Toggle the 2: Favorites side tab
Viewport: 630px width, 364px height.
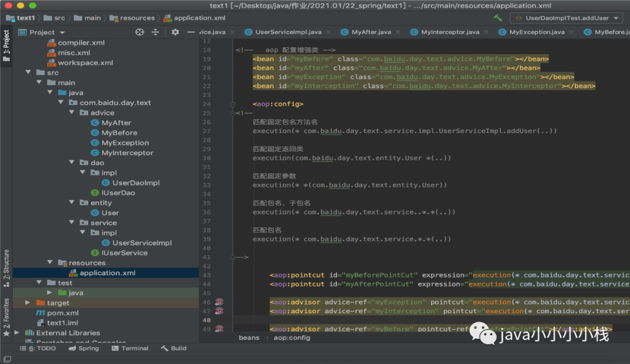[6, 317]
